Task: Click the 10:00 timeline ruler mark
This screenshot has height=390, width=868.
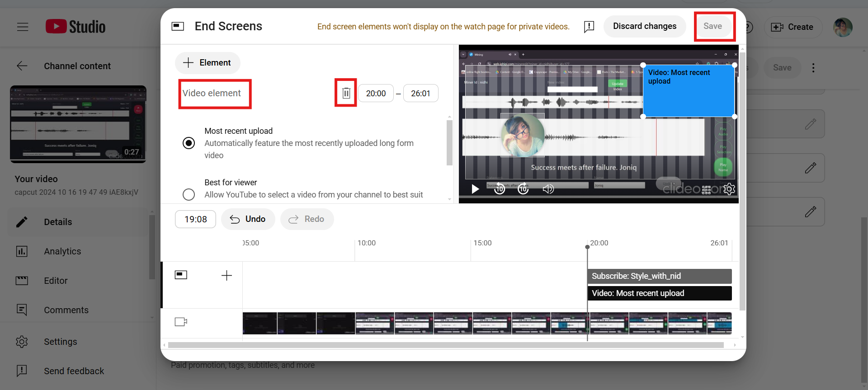Action: 367,243
